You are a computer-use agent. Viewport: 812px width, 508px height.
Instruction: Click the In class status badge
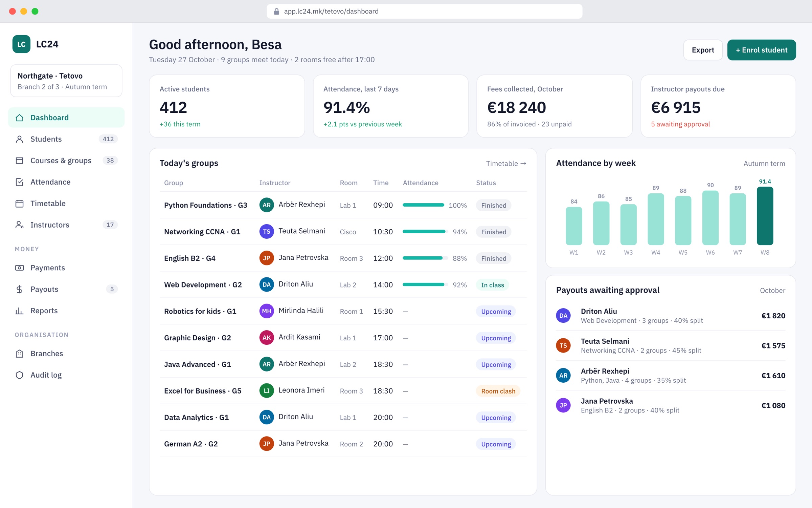coord(492,285)
